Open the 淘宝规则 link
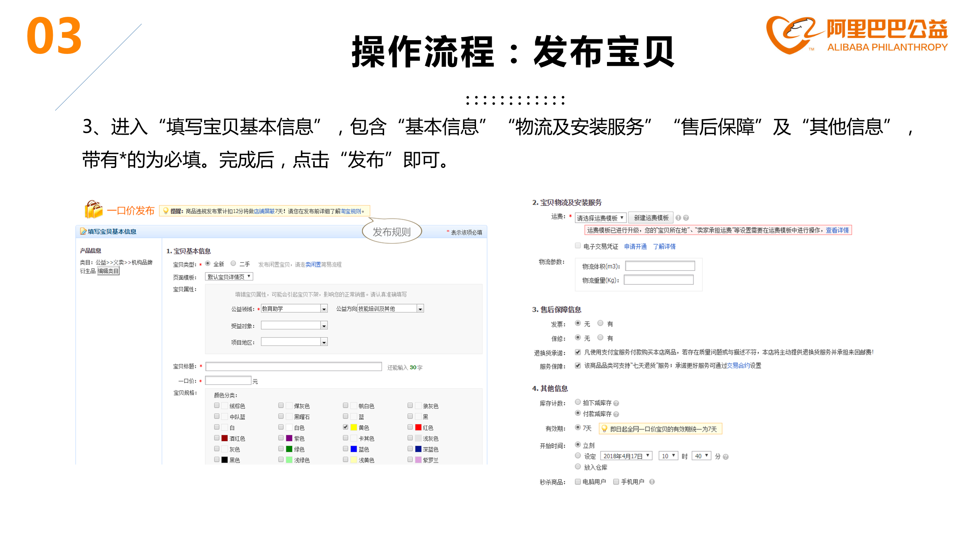Screen dimensions: 980x551 click(351, 211)
